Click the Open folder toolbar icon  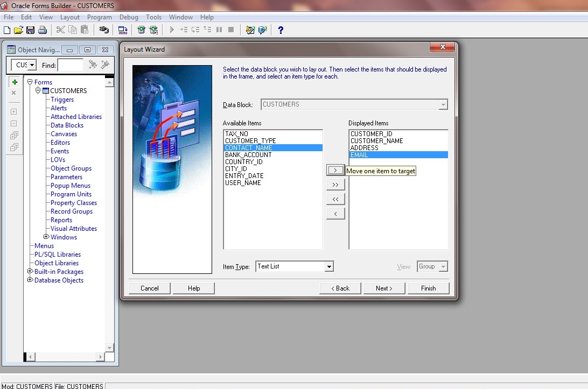18,30
